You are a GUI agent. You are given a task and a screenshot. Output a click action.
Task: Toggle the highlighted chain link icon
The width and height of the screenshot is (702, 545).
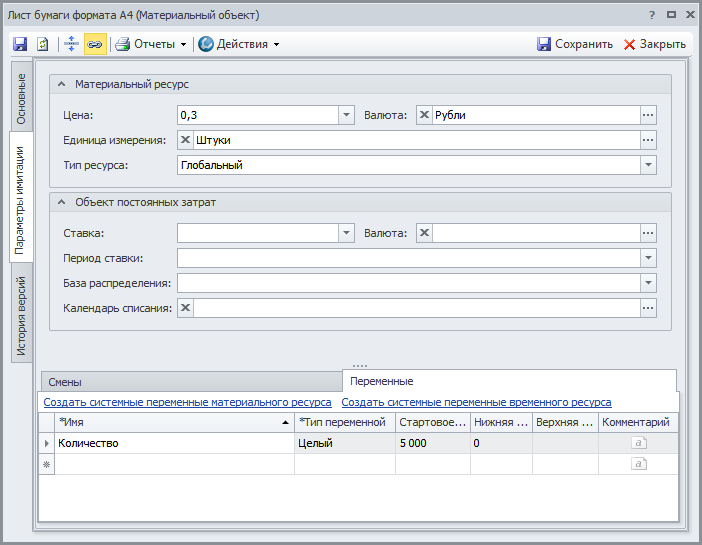pyautogui.click(x=95, y=44)
